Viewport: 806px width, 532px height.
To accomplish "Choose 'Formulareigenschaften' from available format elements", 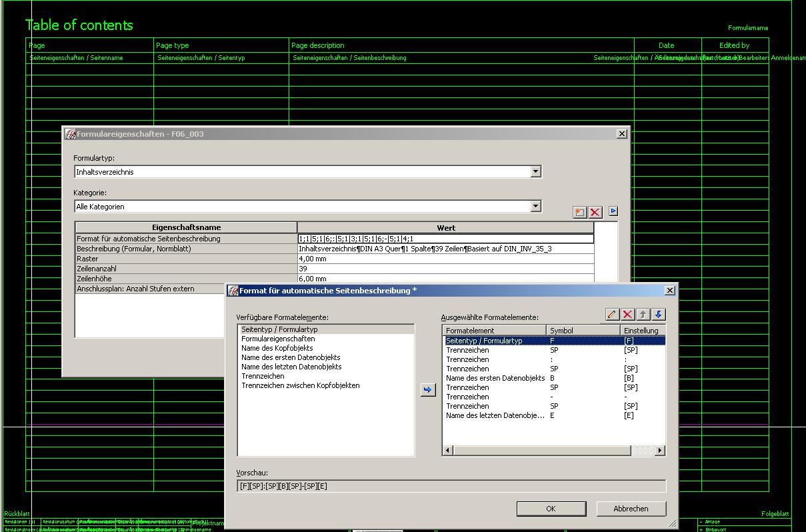I will click(x=278, y=339).
